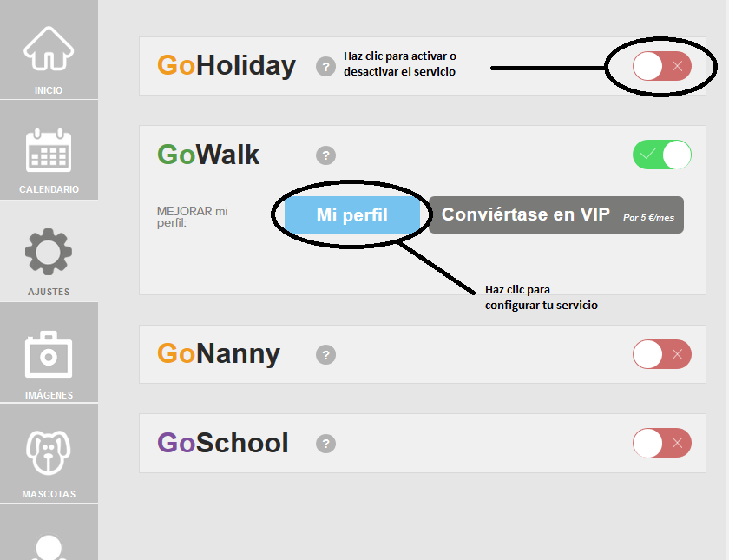729x560 pixels.
Task: Open the Imágenes camera icon
Action: pyautogui.click(x=49, y=355)
